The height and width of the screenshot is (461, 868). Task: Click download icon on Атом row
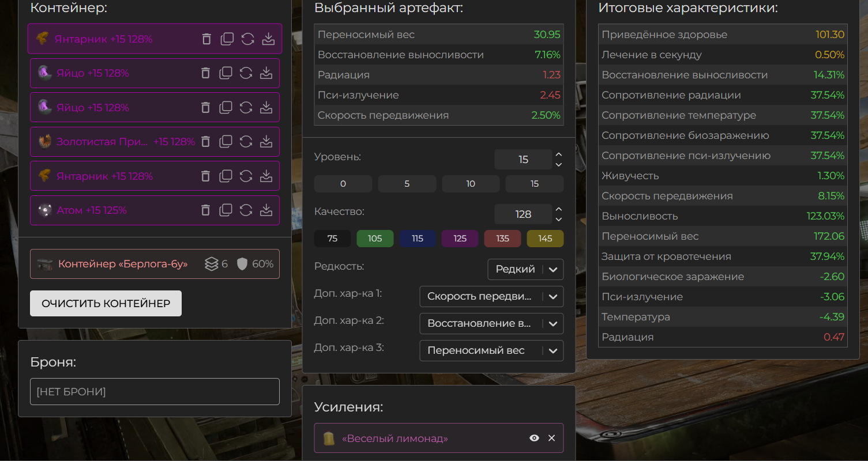coord(266,210)
